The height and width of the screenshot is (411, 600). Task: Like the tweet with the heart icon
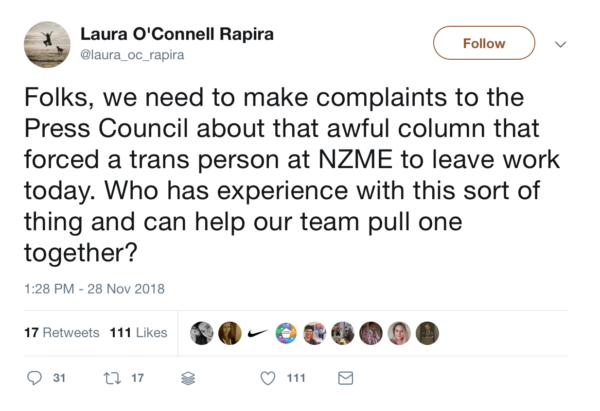point(267,379)
